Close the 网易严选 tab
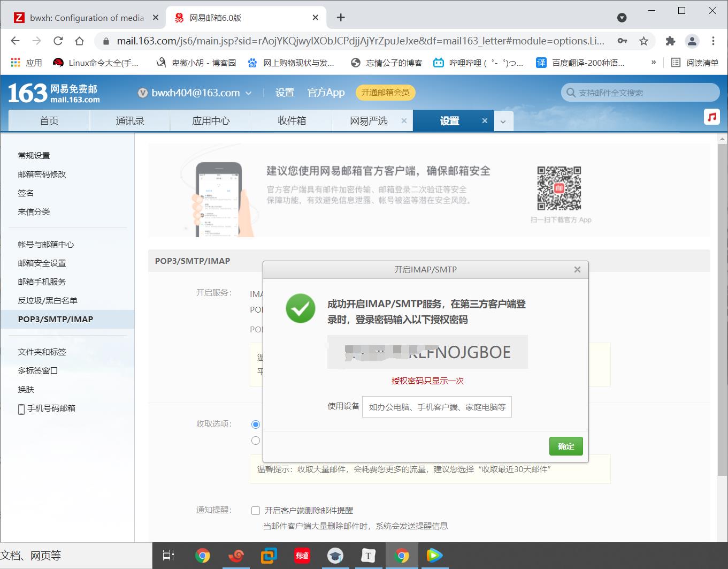The width and height of the screenshot is (728, 569). tap(404, 121)
